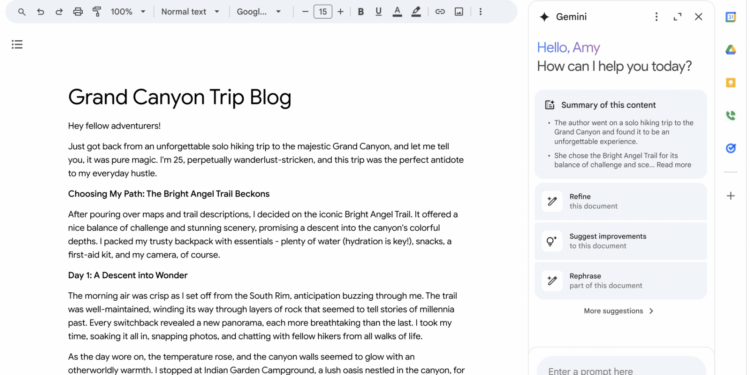Undo the last edit
Screen dimensions: 750x375
(41, 12)
